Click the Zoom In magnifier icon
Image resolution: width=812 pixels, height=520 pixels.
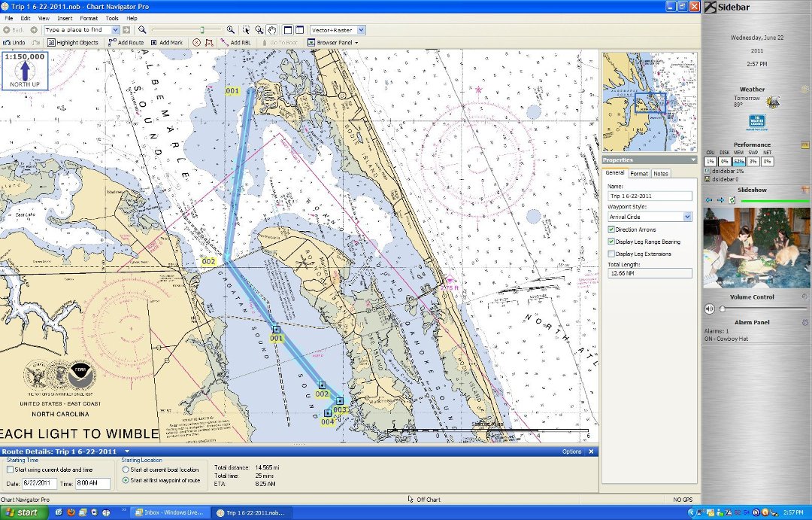click(x=231, y=30)
